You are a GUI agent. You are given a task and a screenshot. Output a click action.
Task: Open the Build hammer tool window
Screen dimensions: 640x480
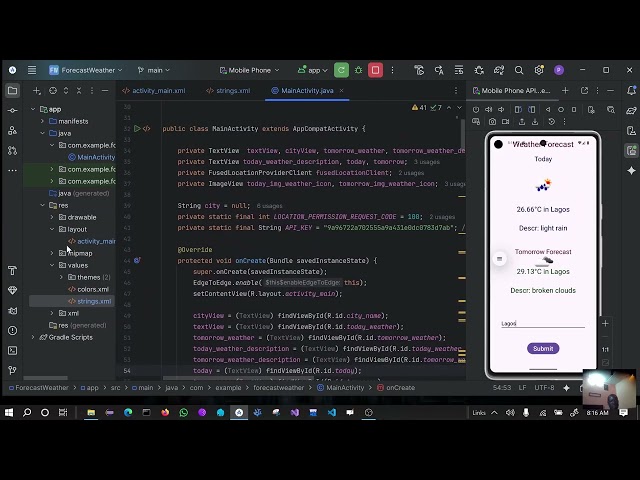coord(12,270)
